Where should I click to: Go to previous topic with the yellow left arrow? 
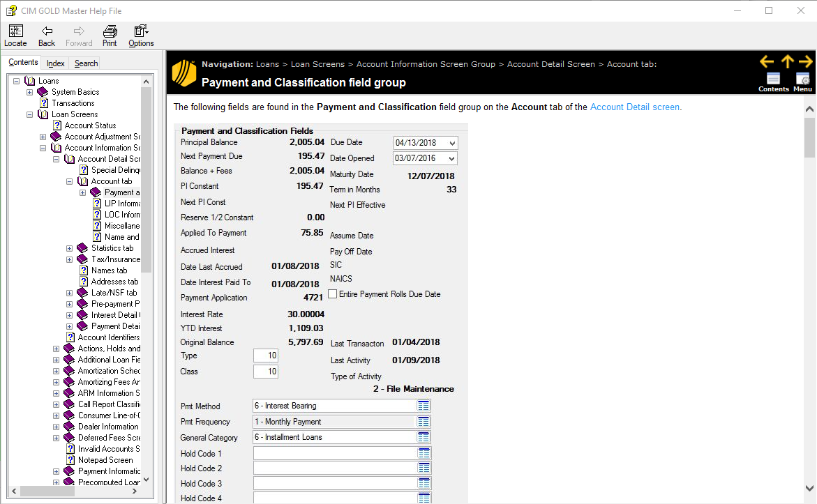point(767,61)
